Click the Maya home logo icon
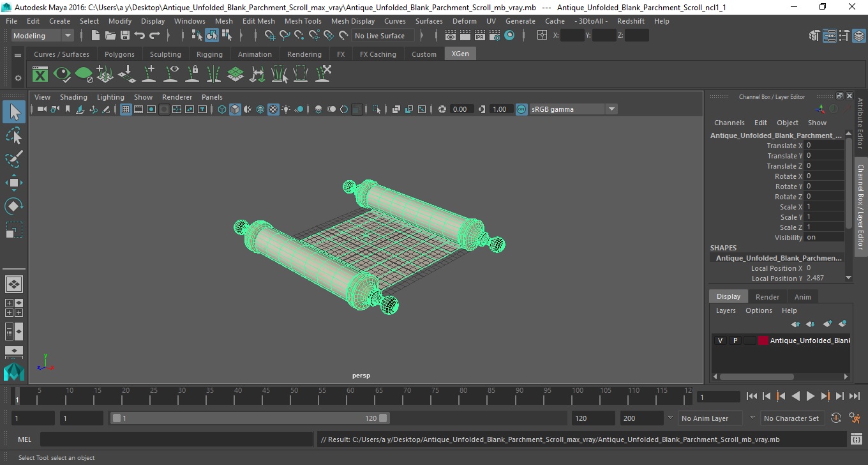The image size is (868, 465). click(14, 372)
